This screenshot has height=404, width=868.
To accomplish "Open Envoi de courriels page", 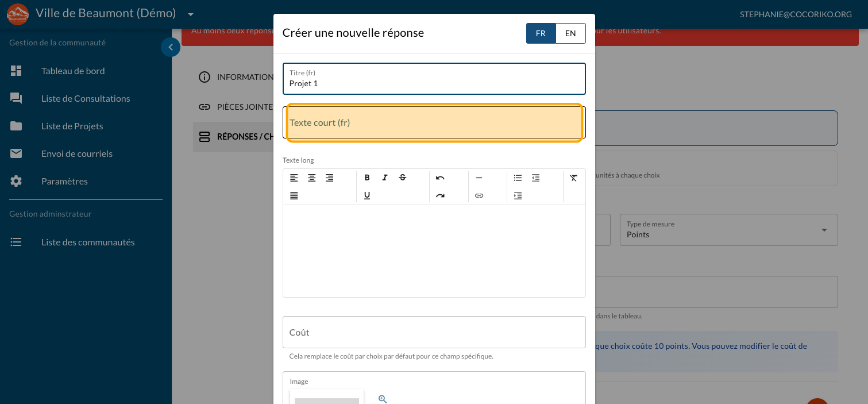I will pos(77,153).
